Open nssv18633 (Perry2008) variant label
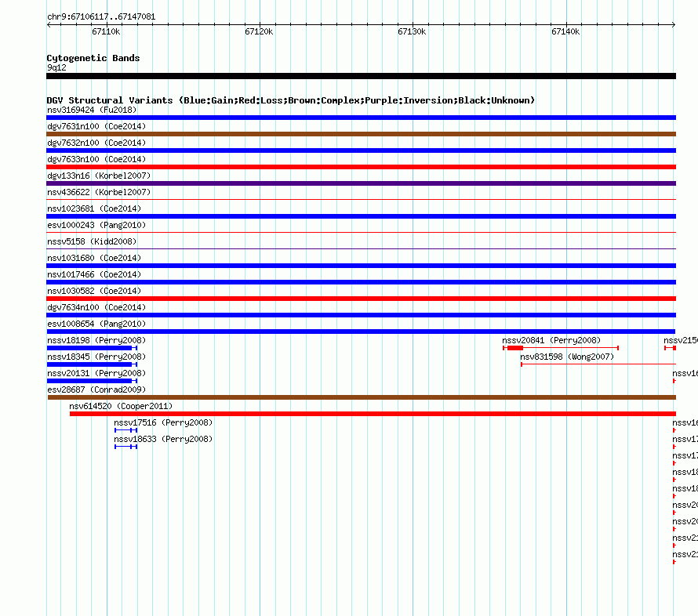 pyautogui.click(x=163, y=439)
